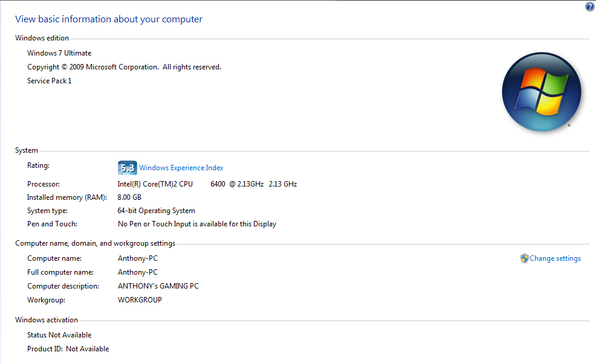Click the Service Pack 1 line
The image size is (596, 364).
tap(50, 81)
